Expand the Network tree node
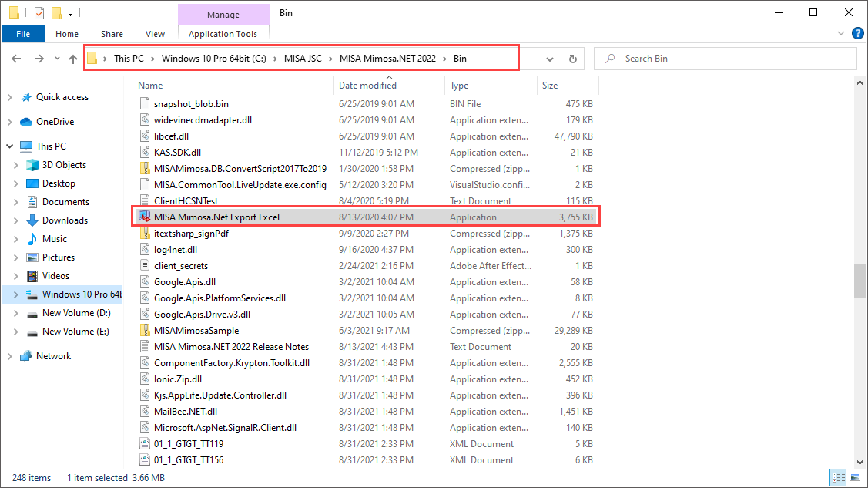The width and height of the screenshot is (868, 488). [9, 355]
